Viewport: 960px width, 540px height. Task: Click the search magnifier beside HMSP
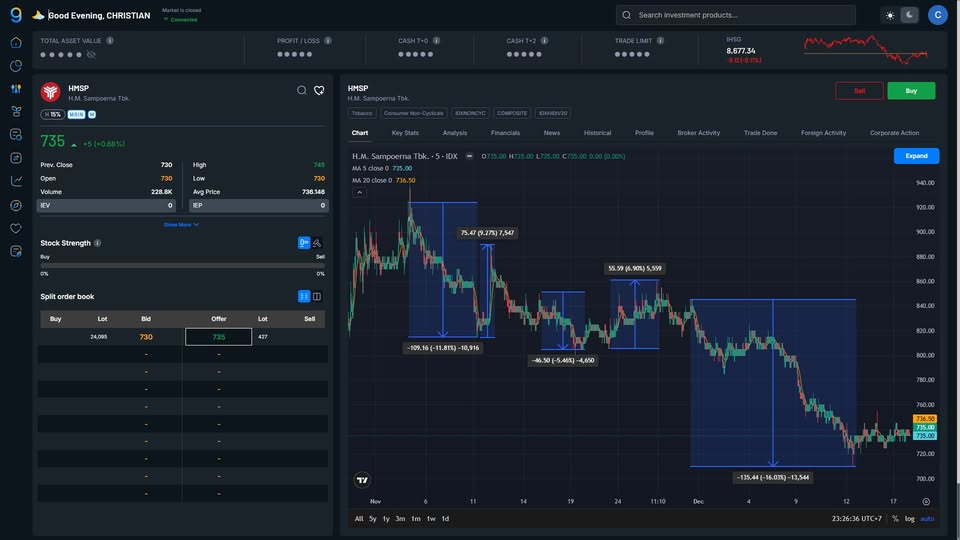tap(302, 90)
